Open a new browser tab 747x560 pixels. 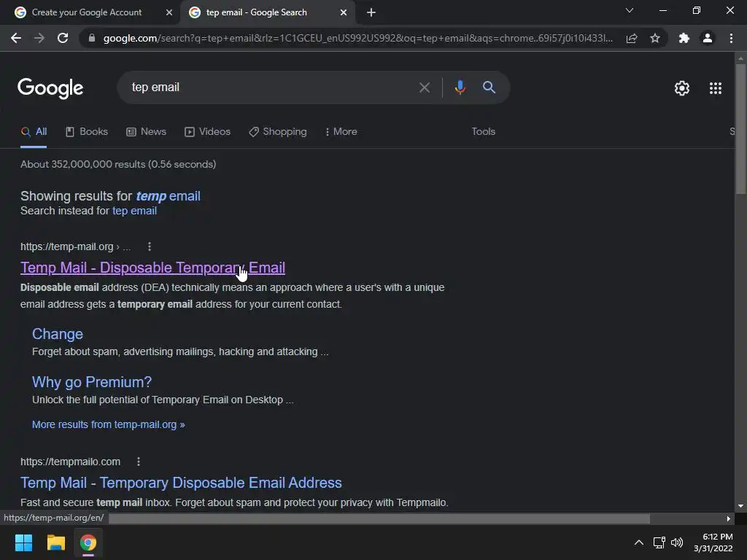pos(371,12)
